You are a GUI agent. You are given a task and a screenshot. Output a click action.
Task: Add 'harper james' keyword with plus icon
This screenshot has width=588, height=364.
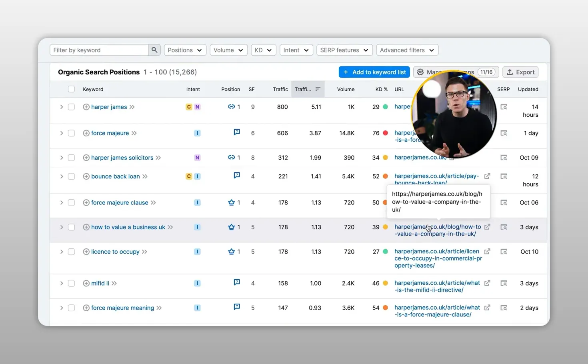[86, 107]
